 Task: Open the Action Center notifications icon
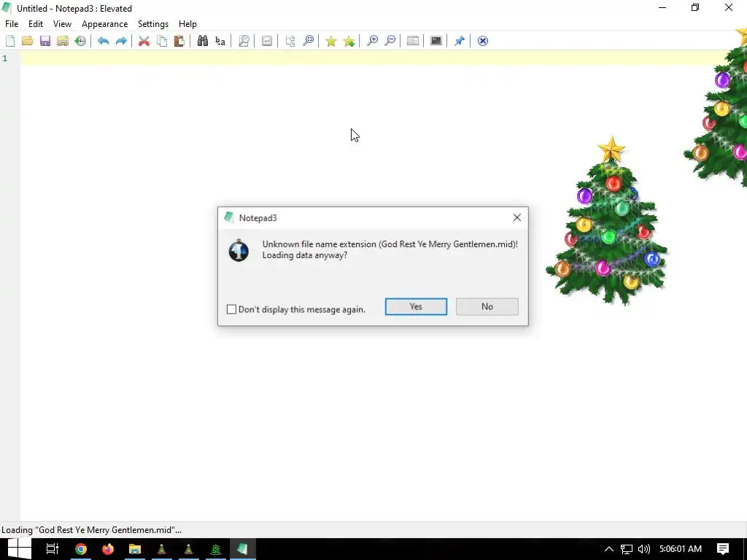click(x=723, y=549)
